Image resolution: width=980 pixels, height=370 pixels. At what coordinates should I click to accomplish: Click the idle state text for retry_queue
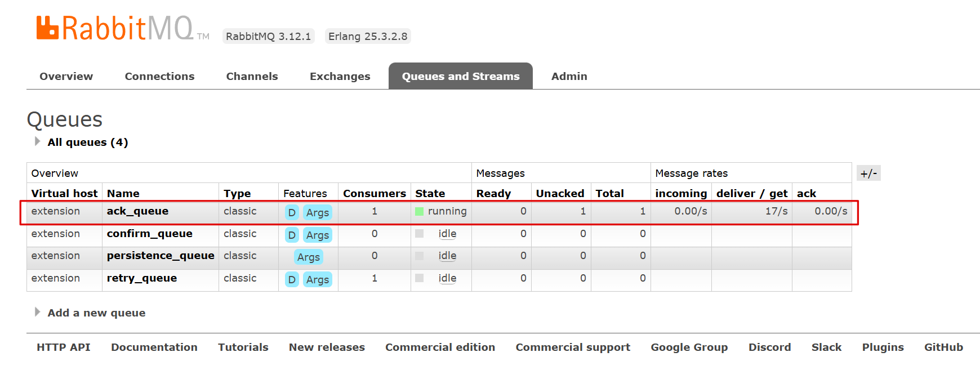click(447, 278)
